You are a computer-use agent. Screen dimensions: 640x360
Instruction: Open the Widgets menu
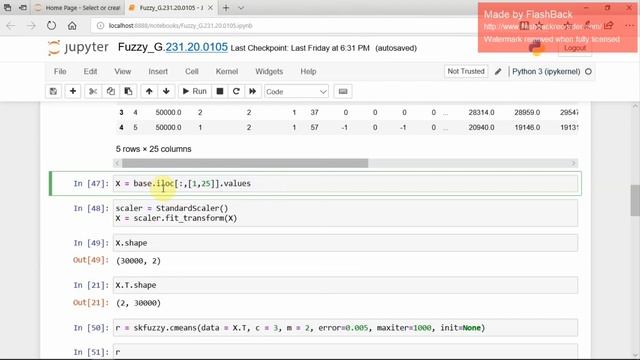tap(269, 71)
